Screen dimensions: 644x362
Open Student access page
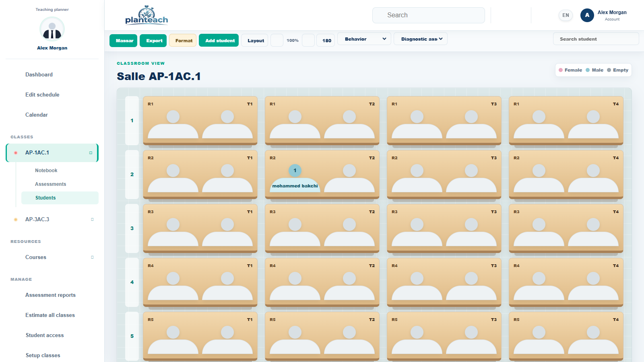45,335
